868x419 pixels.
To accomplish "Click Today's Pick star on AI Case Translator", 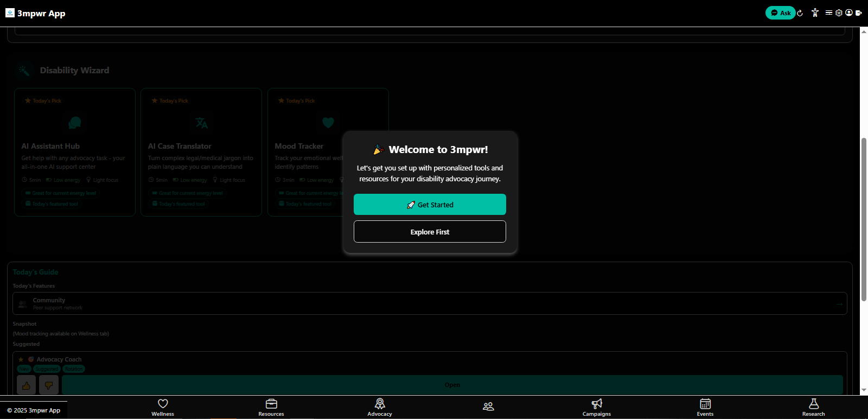I will 155,100.
